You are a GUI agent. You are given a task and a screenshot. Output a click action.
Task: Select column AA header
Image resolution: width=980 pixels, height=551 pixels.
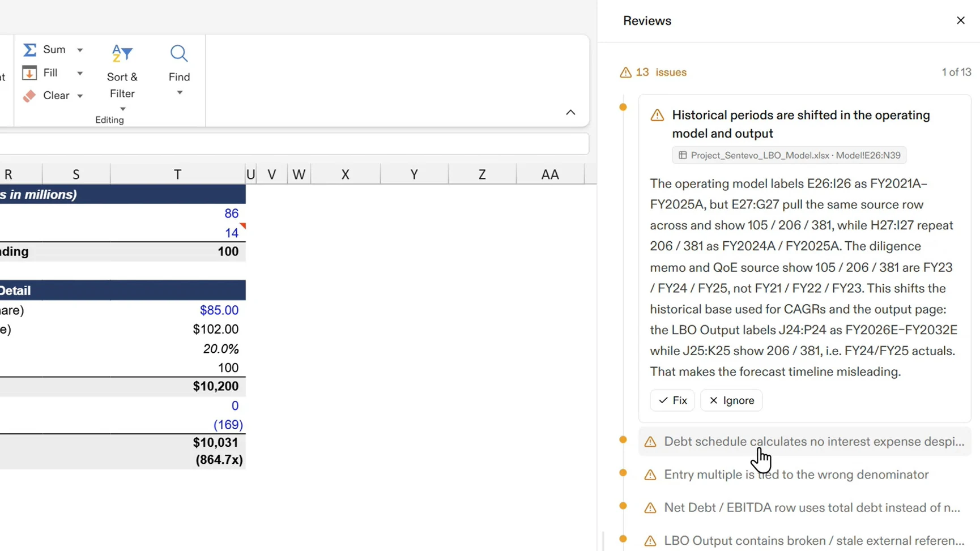(550, 174)
